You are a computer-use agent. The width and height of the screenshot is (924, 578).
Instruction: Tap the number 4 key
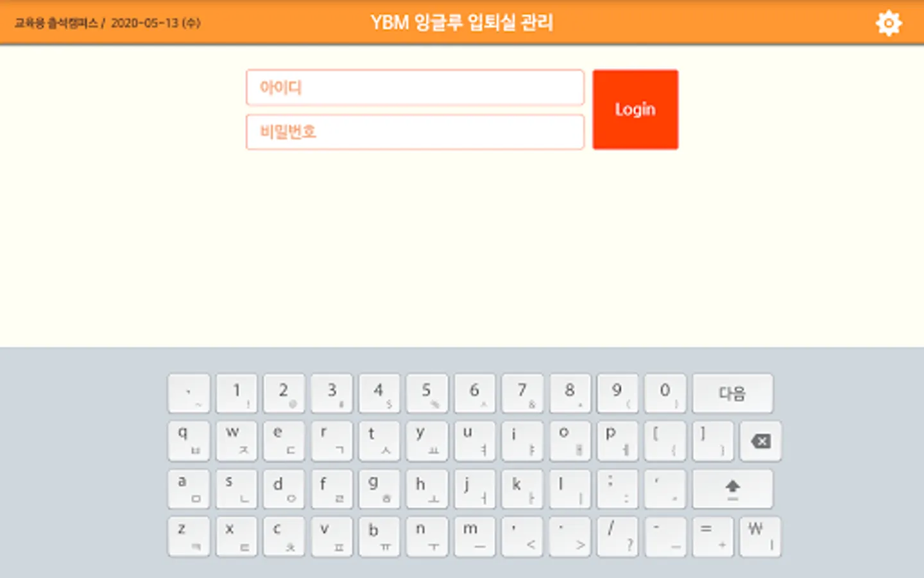tap(379, 393)
